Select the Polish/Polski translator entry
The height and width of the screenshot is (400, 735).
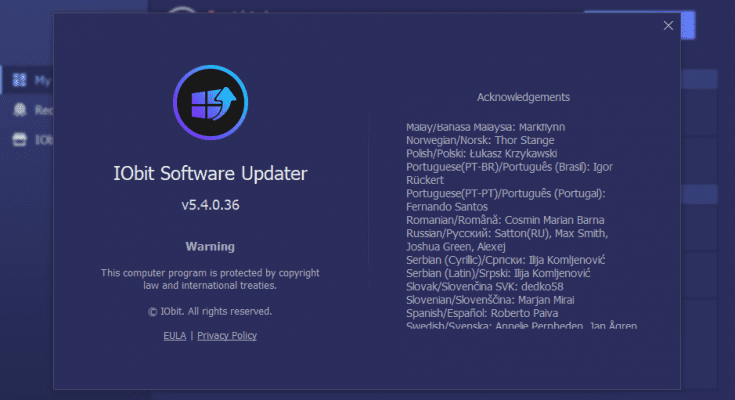(x=483, y=154)
